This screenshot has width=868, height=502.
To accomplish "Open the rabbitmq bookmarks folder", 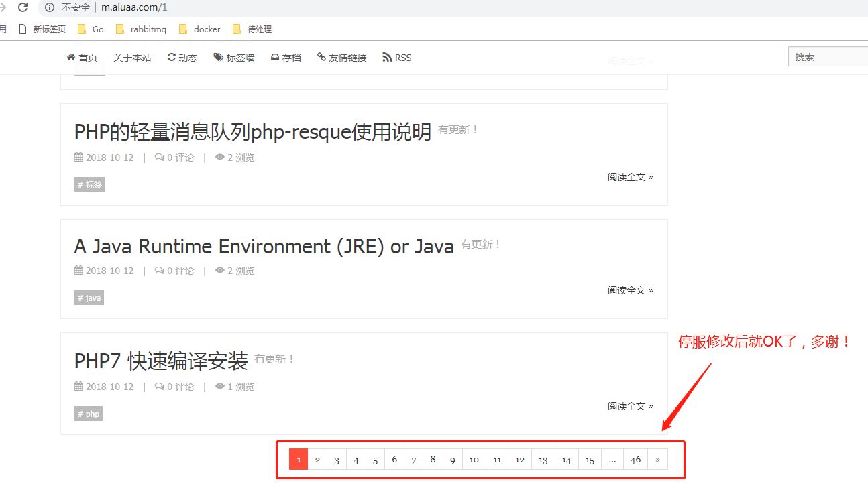I will [141, 29].
